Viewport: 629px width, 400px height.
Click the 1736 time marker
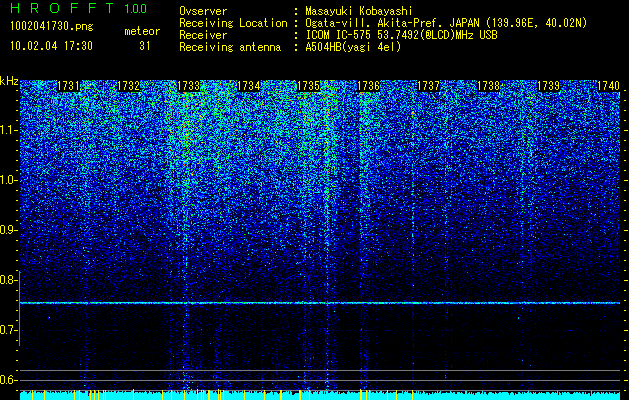point(368,86)
